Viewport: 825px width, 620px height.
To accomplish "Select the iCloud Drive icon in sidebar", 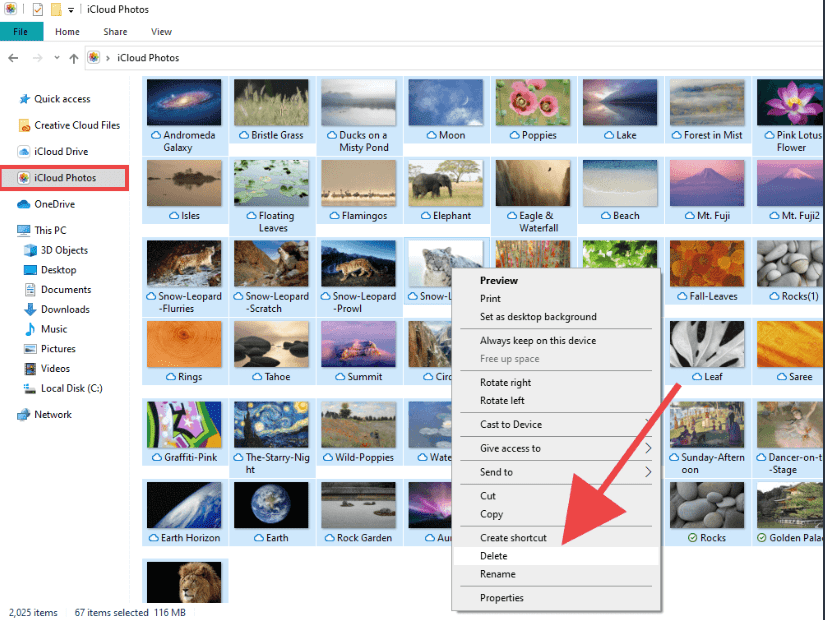I will tap(24, 152).
